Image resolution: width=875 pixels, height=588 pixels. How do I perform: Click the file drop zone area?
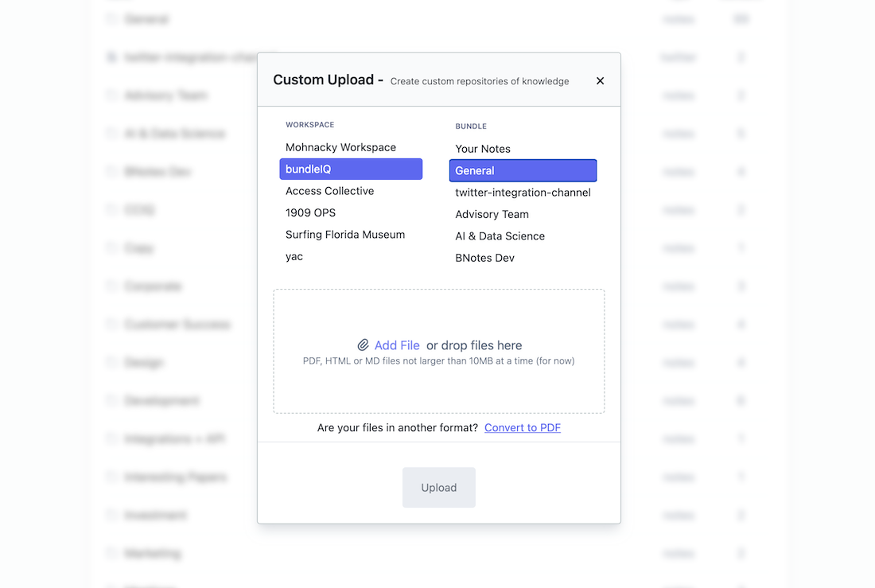[x=438, y=390]
